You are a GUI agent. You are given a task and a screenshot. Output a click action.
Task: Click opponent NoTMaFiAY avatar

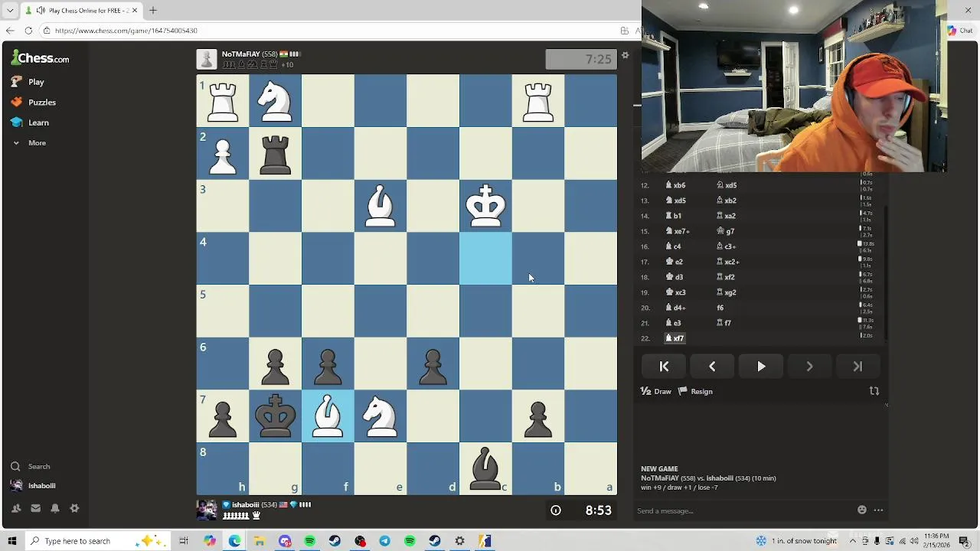[x=207, y=59]
